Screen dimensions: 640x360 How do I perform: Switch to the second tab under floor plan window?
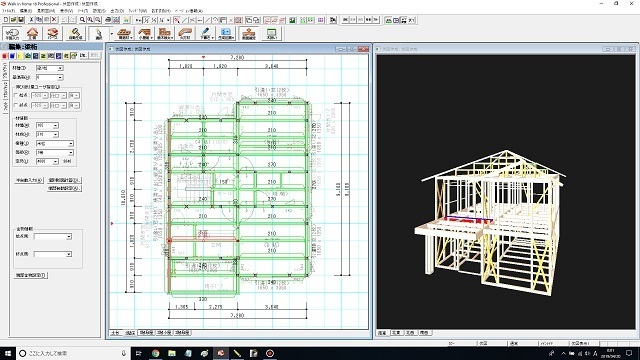point(130,333)
